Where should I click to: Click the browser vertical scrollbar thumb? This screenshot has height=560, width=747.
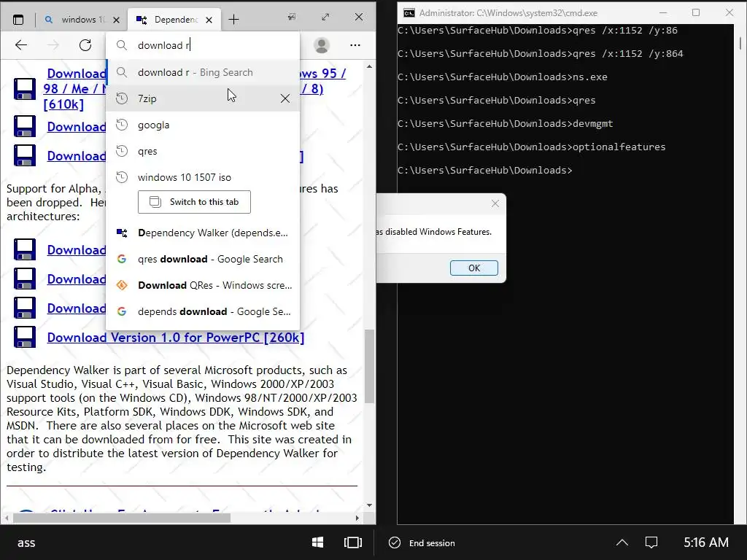370,367
